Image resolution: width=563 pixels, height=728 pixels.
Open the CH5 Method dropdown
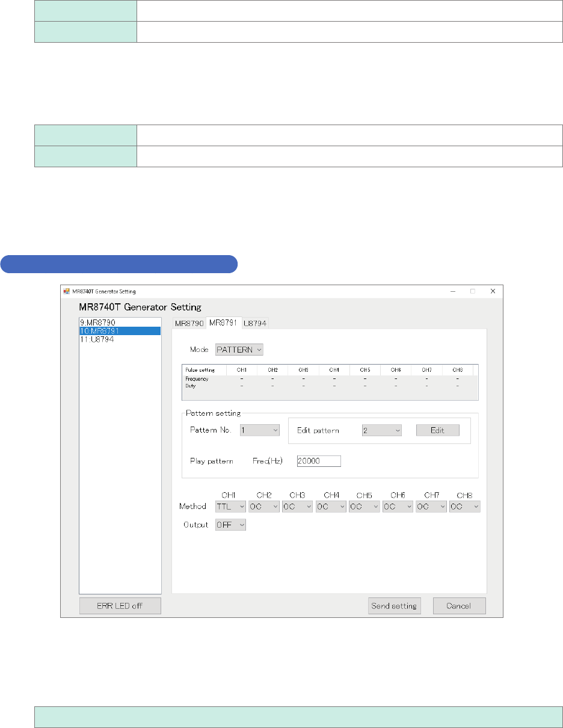point(365,507)
